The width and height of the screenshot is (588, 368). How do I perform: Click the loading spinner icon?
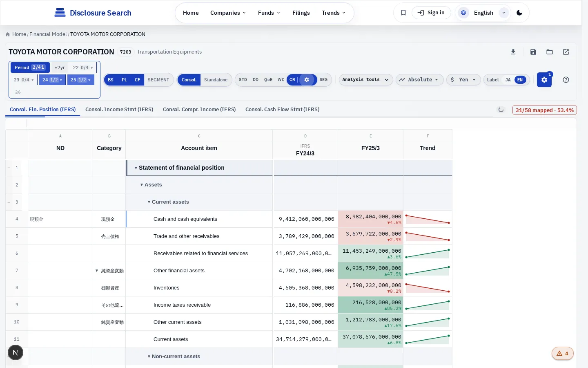[501, 110]
